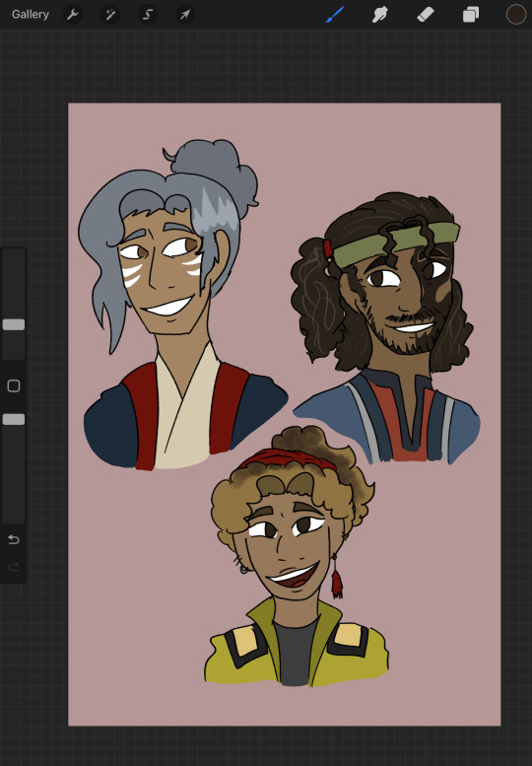Open the active color picker circle
This screenshot has height=766, width=532.
(x=516, y=15)
